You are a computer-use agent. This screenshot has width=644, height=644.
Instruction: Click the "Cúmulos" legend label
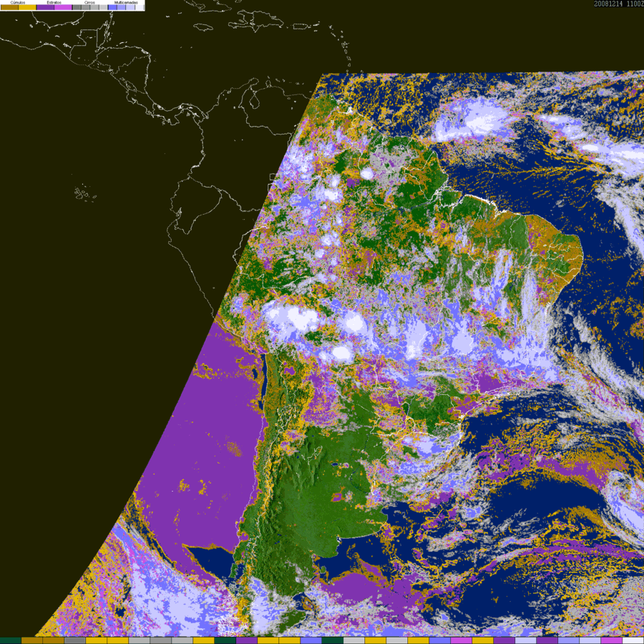[18, 2]
